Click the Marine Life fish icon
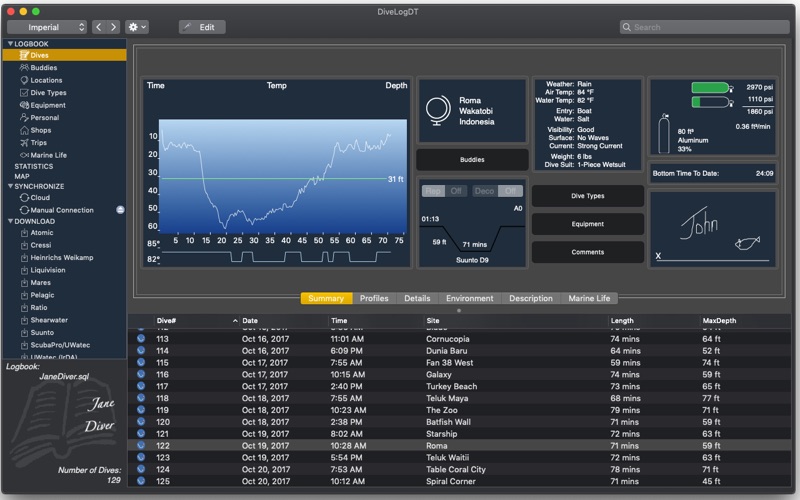 24,155
